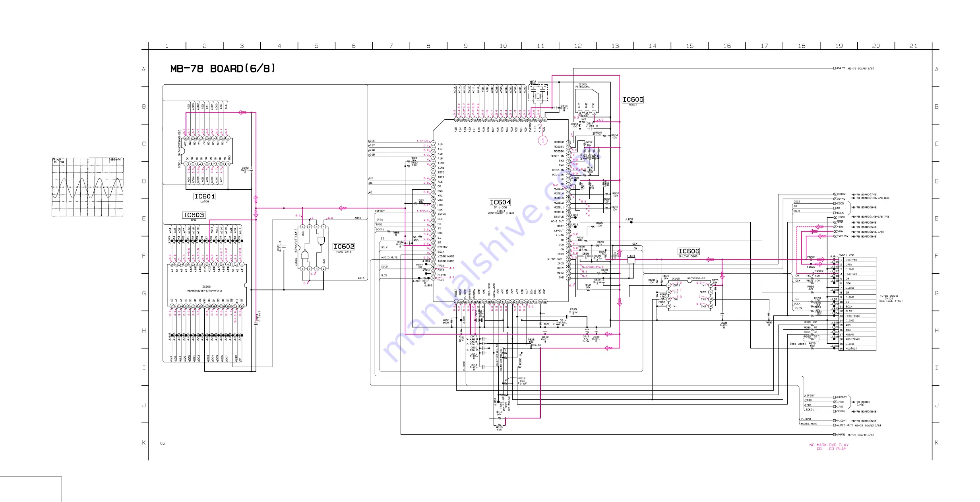Click the IFSO input arrow label
This screenshot has height=502, width=980.
click(840, 402)
